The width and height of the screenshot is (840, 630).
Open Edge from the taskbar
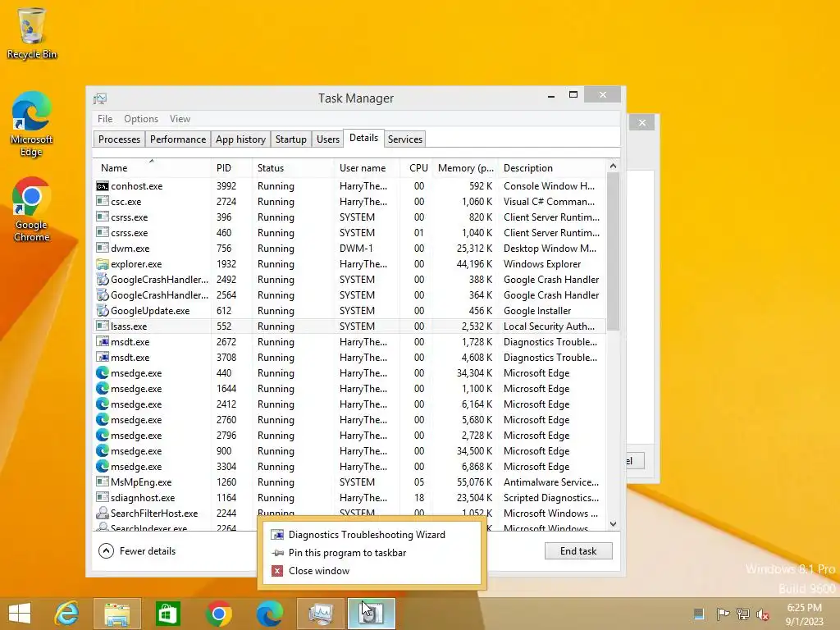tap(269, 614)
